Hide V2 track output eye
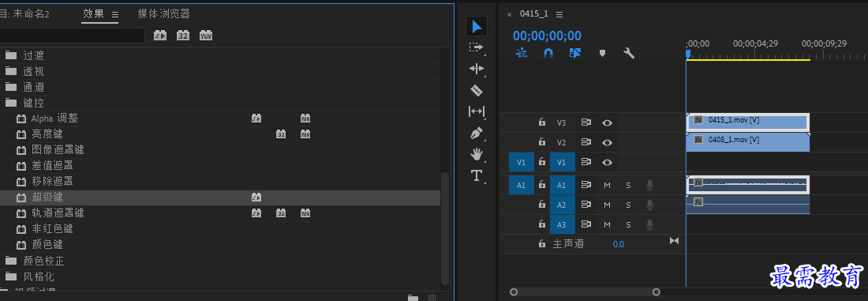This screenshot has width=868, height=301. (x=608, y=142)
